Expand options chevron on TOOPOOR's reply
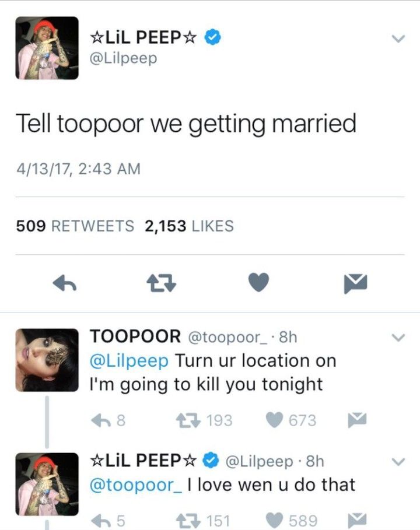This screenshot has height=530, width=420. pos(398,338)
